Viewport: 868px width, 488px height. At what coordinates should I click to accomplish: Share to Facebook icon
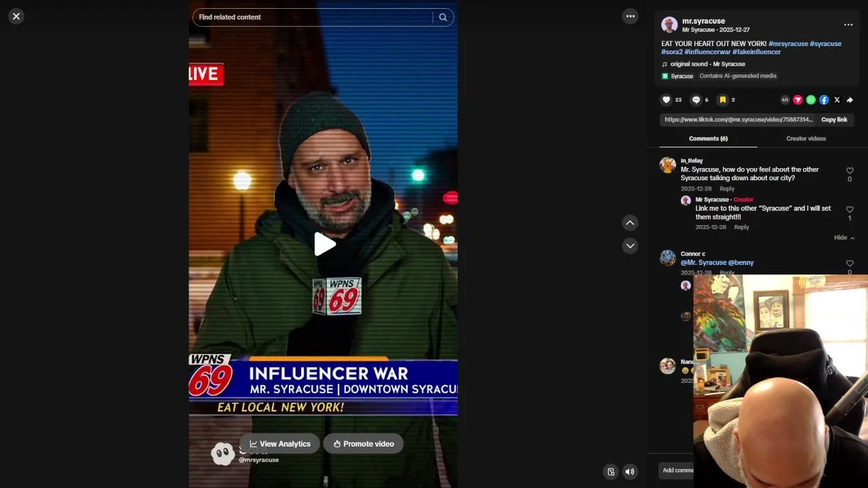pyautogui.click(x=824, y=100)
